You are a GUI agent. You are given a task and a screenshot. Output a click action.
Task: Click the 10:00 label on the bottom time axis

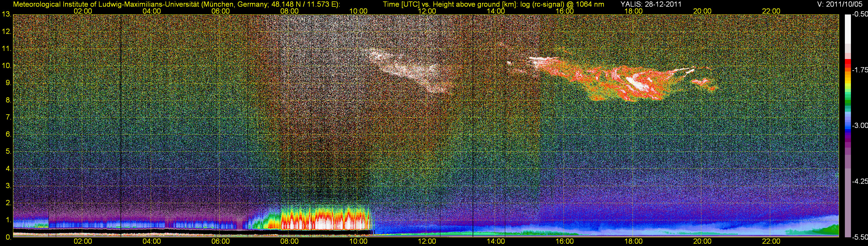pyautogui.click(x=358, y=241)
